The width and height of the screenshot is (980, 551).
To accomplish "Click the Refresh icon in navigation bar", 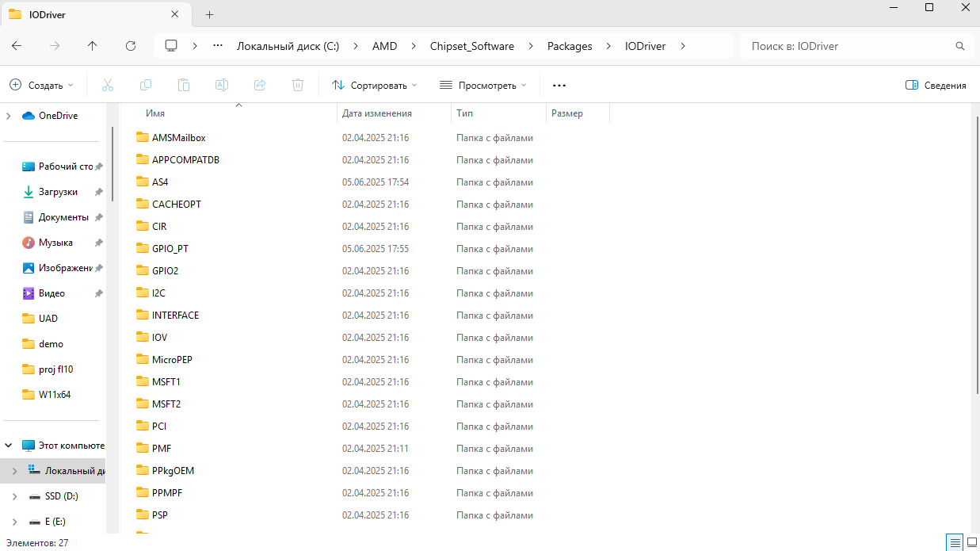I will (131, 46).
